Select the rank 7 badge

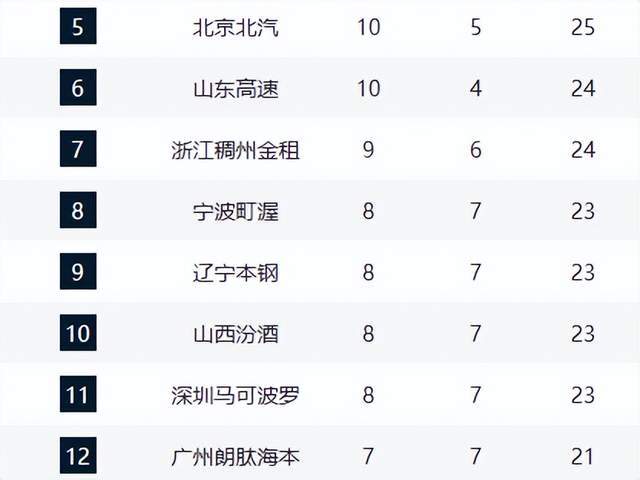pyautogui.click(x=78, y=150)
